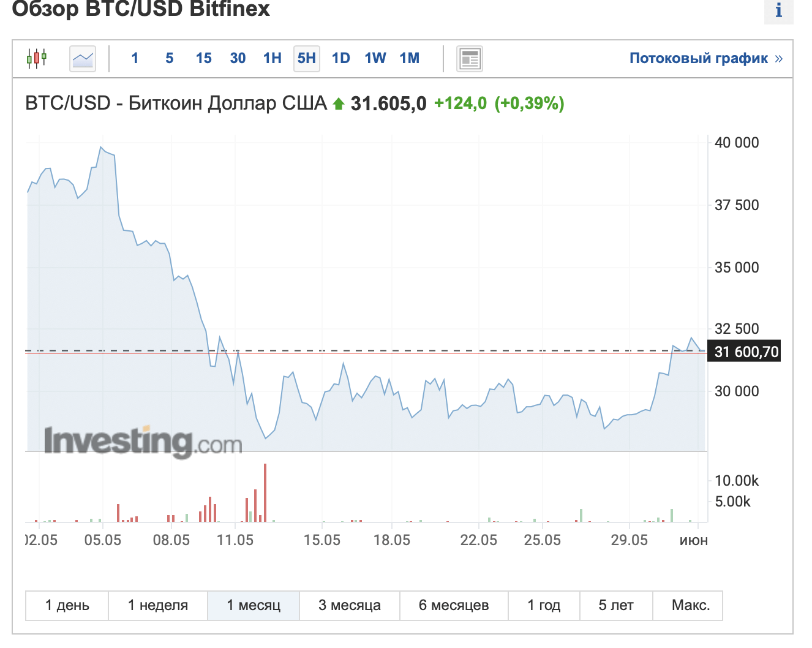This screenshot has height=648, width=812.
Task: Open the news overlay icon in toolbar
Action: pos(470,59)
